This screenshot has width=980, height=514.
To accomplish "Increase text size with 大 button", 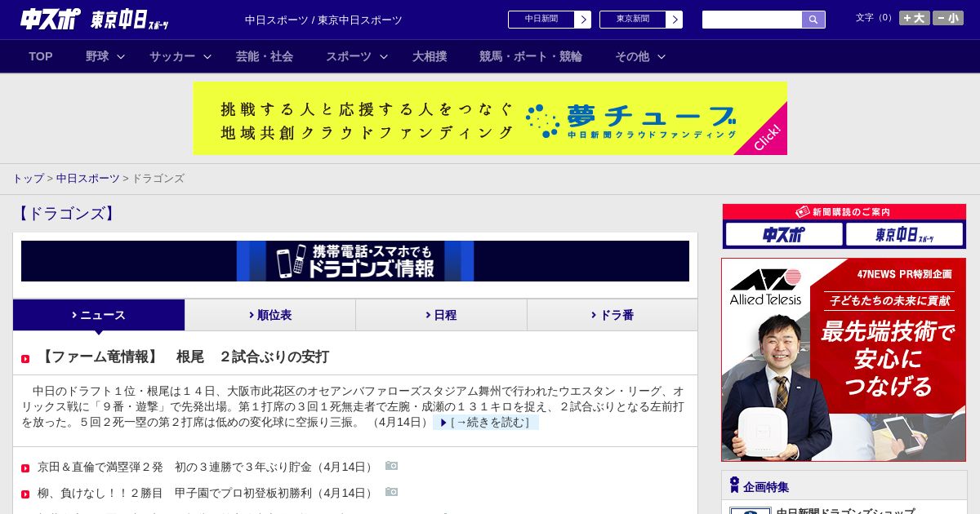I will click(914, 18).
